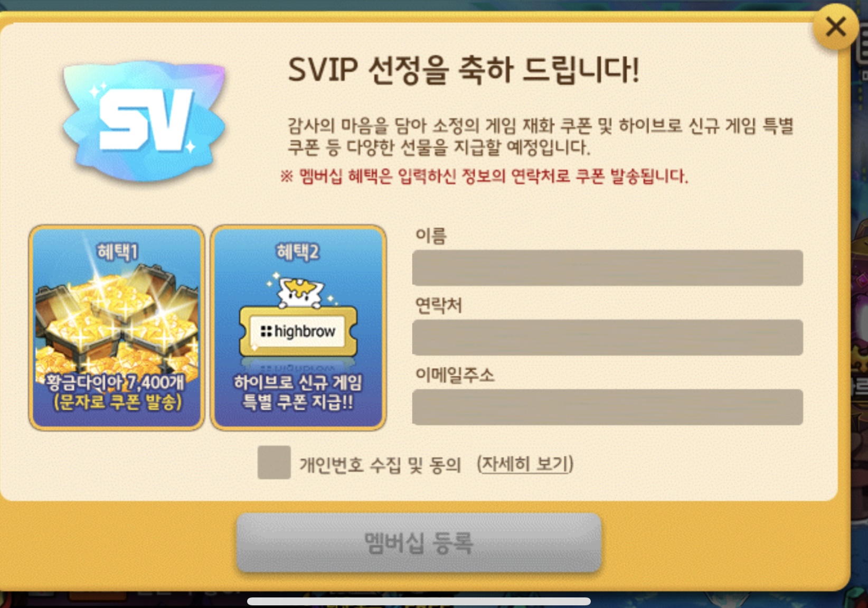Select the 혜택1 gold diamond reward card
The width and height of the screenshot is (868, 608).
pos(117,328)
